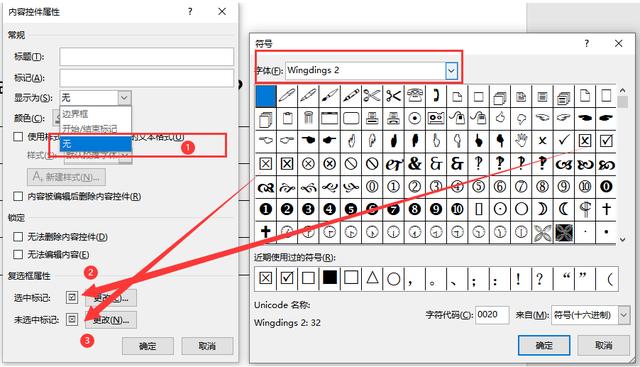This screenshot has height=367, width=640.
Task: Open the 来自 符号(十六进制) dropdown
Action: pyautogui.click(x=624, y=315)
